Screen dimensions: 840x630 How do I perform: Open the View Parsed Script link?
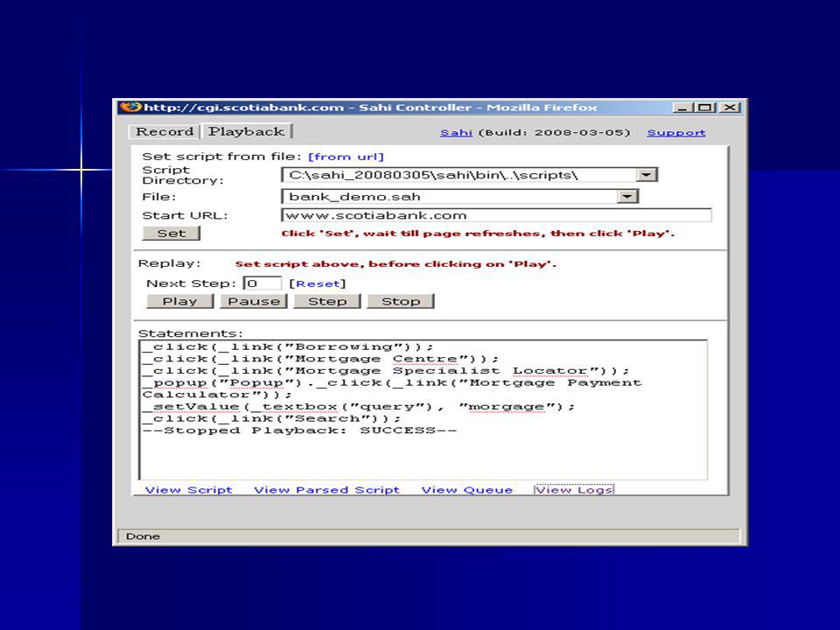(326, 490)
